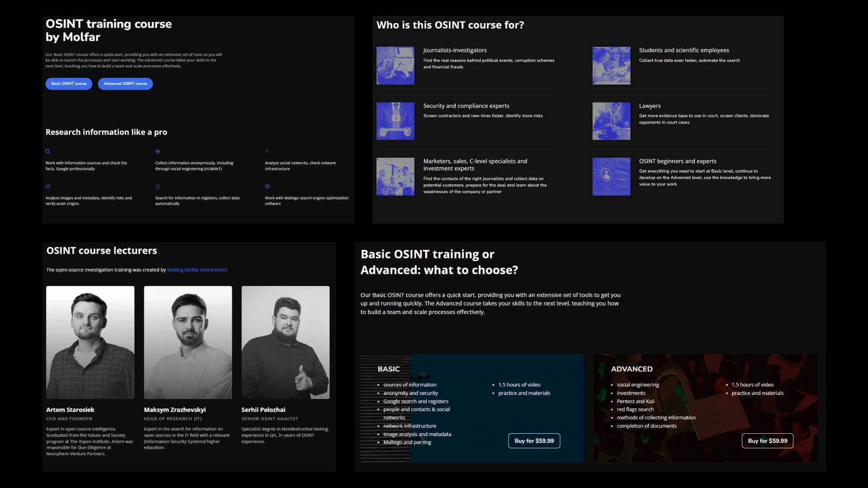This screenshot has height=488, width=868.
Task: Click the BASIC plan card title
Action: 389,369
